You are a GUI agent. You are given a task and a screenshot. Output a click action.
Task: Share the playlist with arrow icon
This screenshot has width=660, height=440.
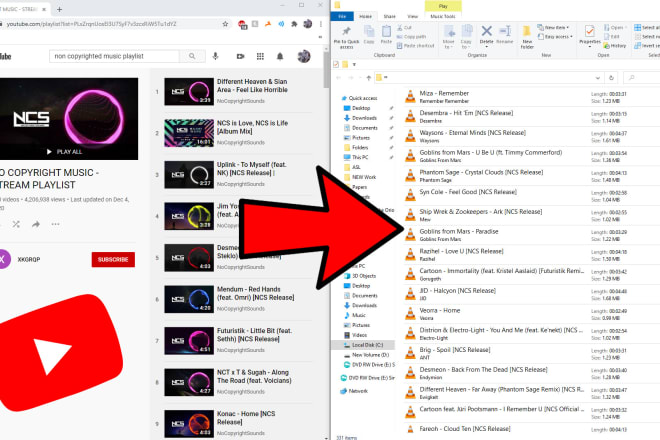coord(36,224)
